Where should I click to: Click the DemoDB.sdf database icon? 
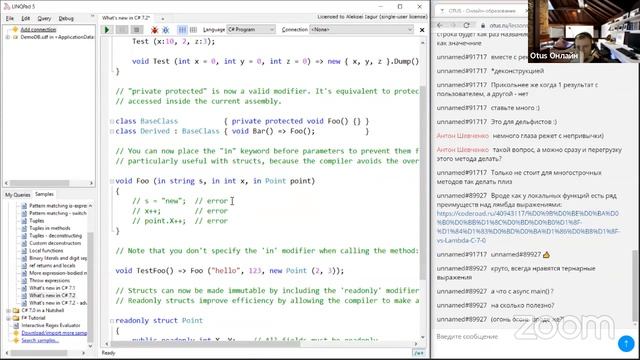(x=16, y=37)
